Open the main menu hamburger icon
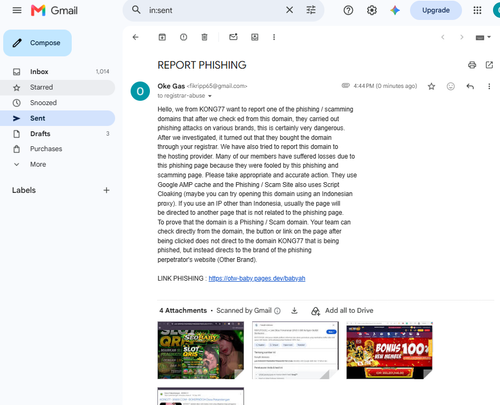The image size is (500, 405). point(17,10)
